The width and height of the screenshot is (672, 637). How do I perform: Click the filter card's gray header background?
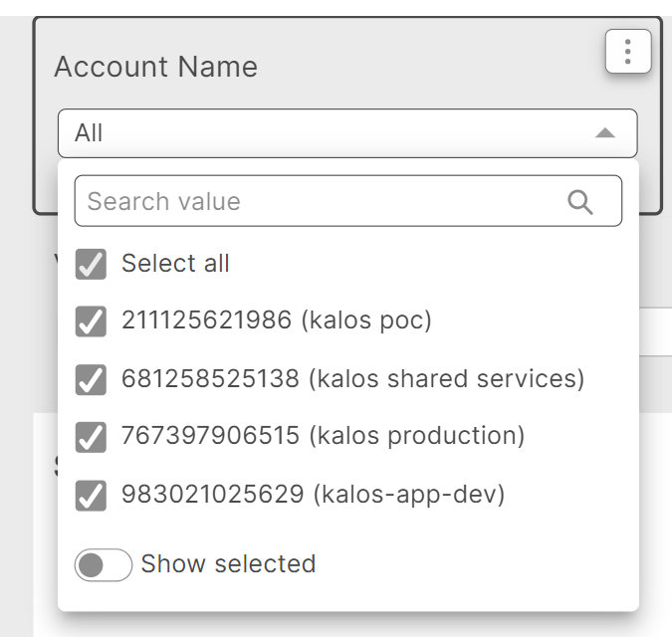tap(418, 65)
